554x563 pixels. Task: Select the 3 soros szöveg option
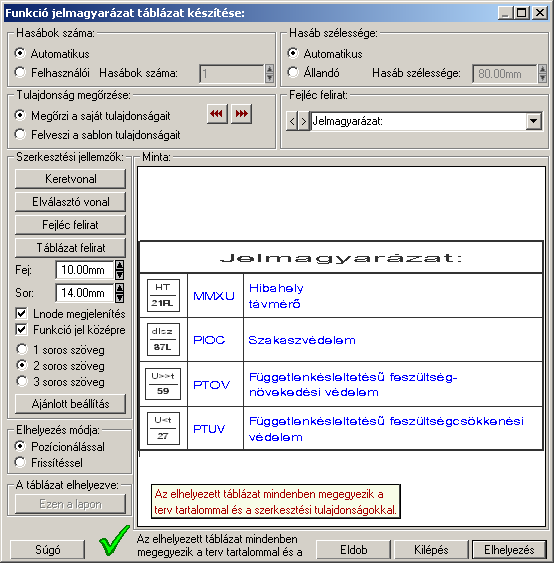pos(22,381)
